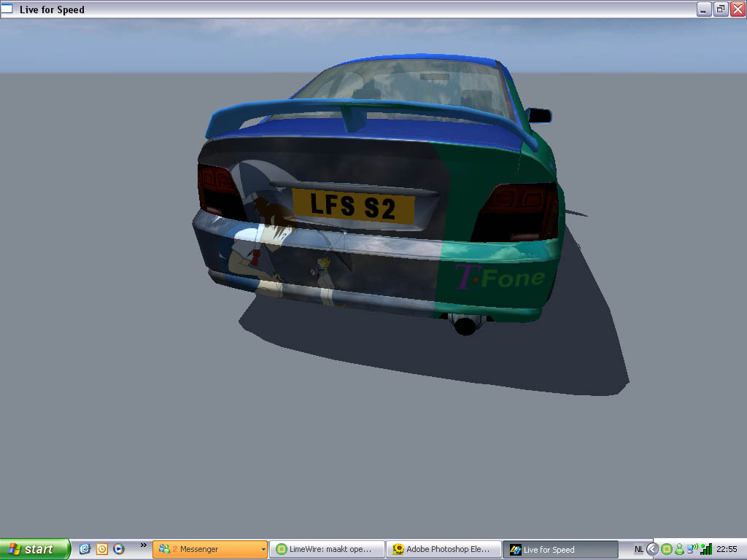Restore down the Live for Speed window

tap(720, 9)
